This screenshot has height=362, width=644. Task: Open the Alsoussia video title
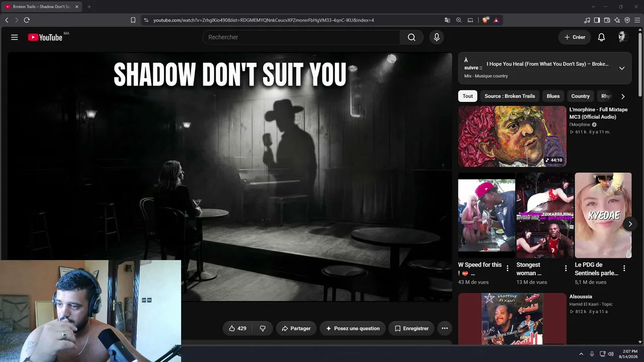tap(581, 297)
